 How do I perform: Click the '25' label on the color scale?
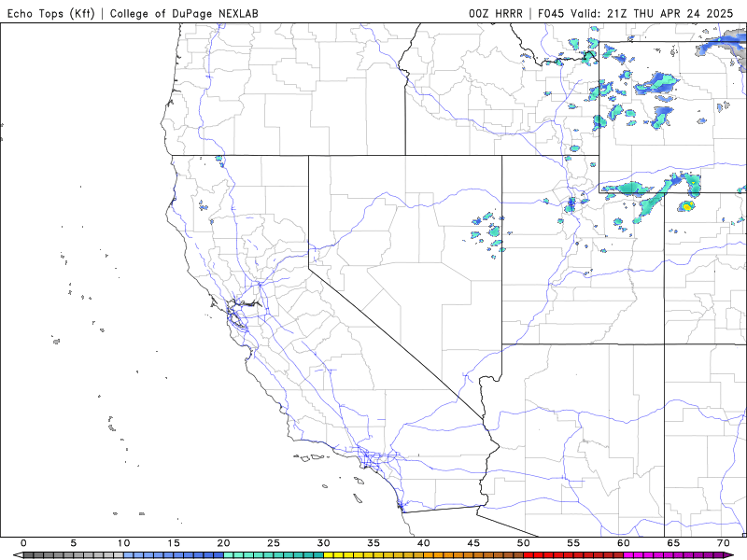pos(274,543)
